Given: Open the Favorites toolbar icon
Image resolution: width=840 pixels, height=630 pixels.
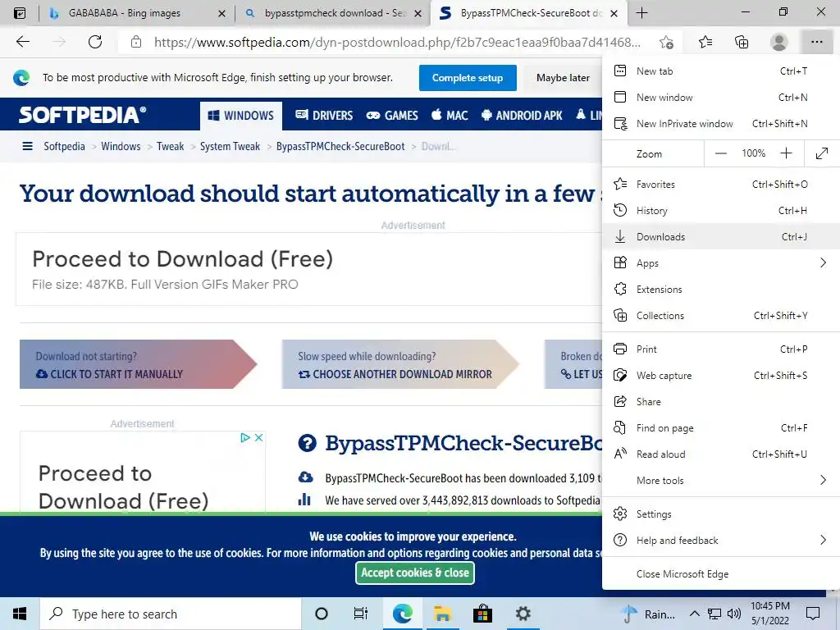Looking at the screenshot, I should [x=705, y=42].
